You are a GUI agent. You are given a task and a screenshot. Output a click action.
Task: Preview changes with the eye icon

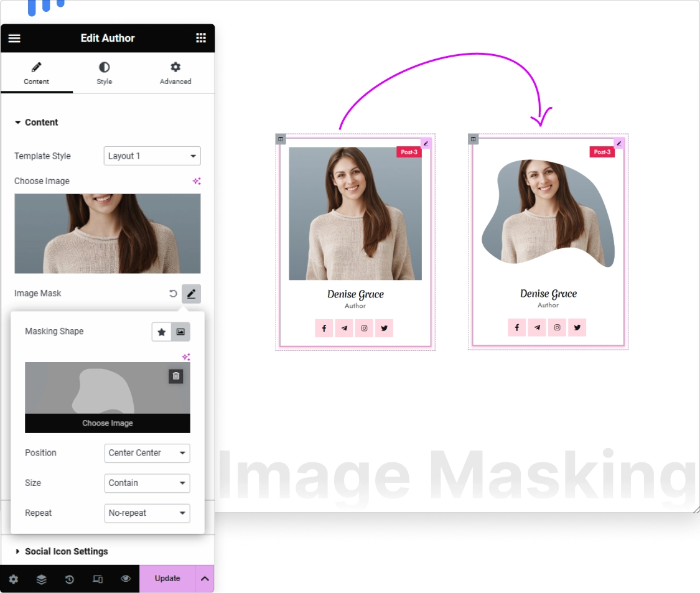(x=126, y=579)
